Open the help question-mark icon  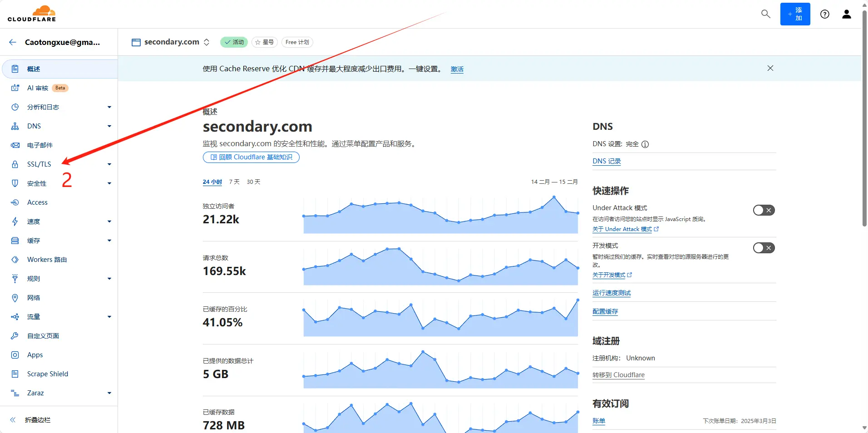[x=825, y=14]
